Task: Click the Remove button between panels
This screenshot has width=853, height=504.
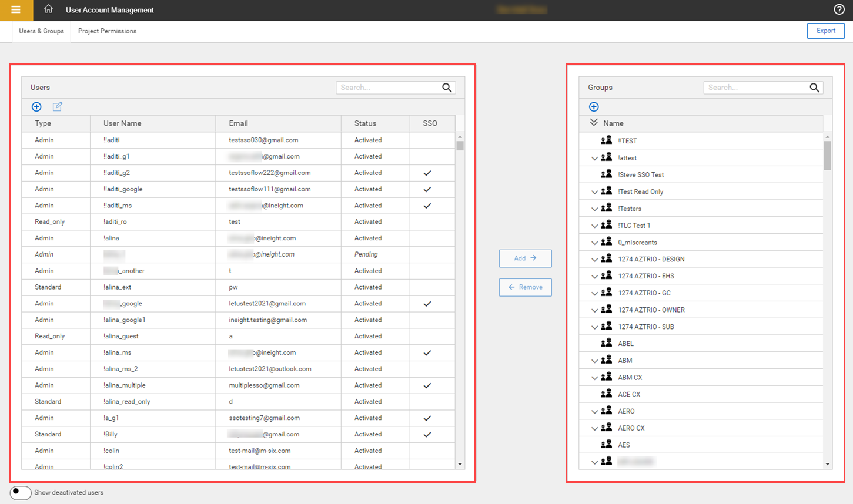Action: (525, 287)
